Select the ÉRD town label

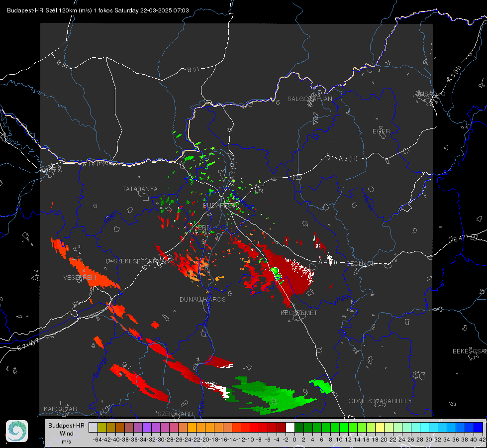[204, 227]
